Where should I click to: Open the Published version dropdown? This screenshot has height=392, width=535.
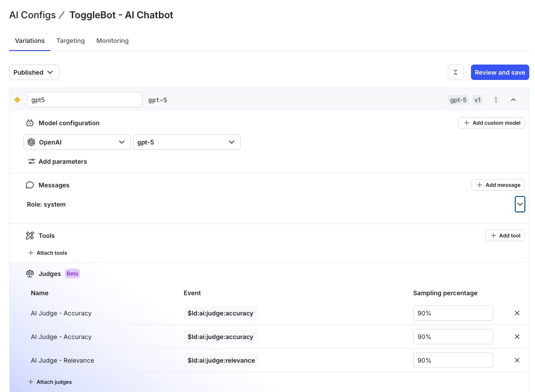[x=34, y=72]
